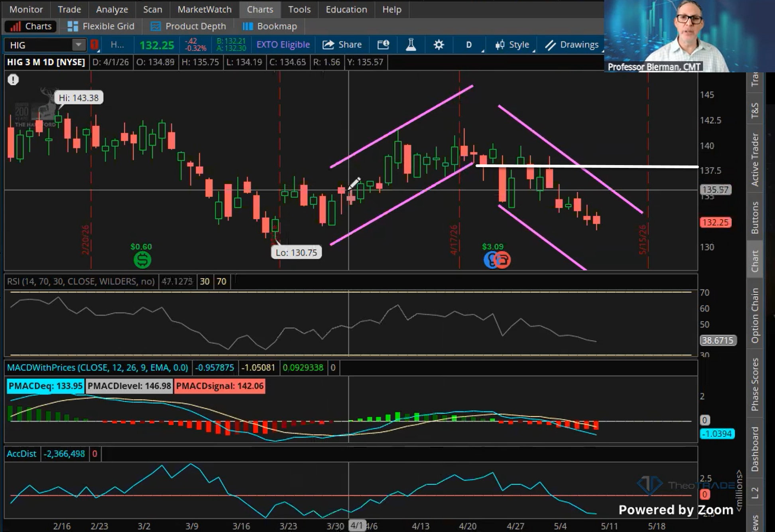Open the T&S side panel tab
The height and width of the screenshot is (532, 775).
[x=755, y=110]
